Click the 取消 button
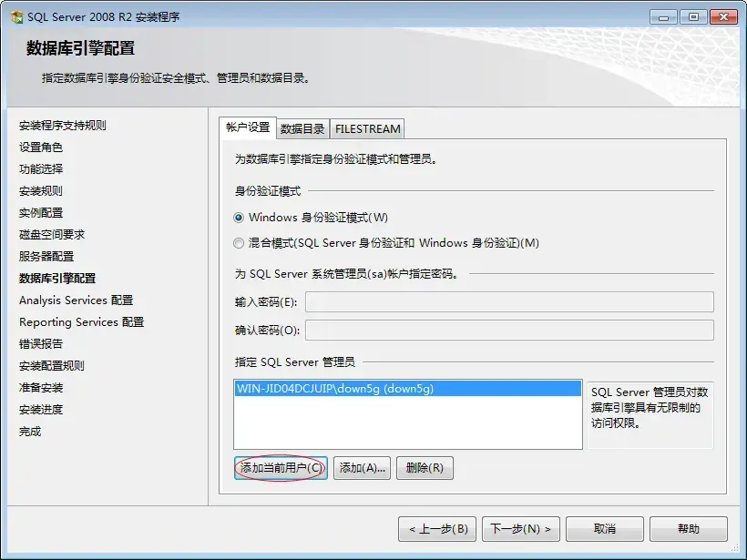Screen dimensions: 747x560 605,529
